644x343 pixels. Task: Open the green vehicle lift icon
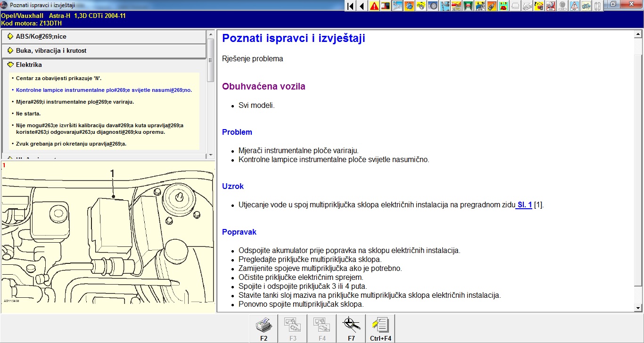468,6
